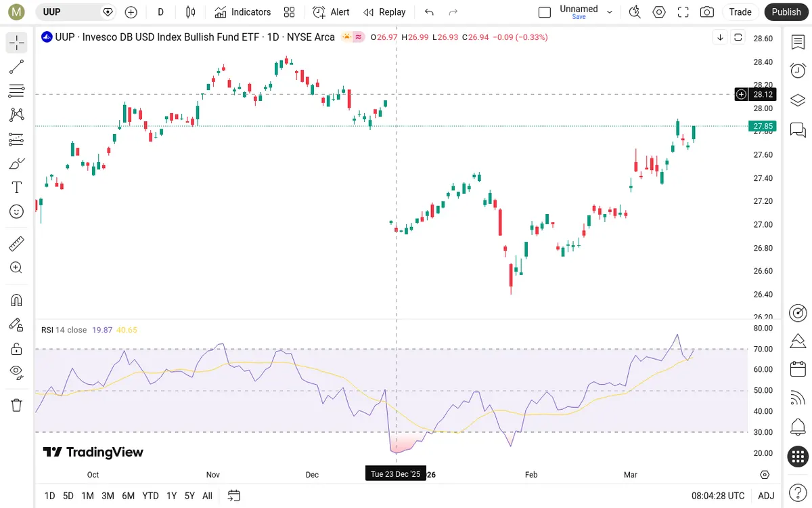The image size is (812, 508).
Task: Activate the zoom in tool
Action: 17,268
